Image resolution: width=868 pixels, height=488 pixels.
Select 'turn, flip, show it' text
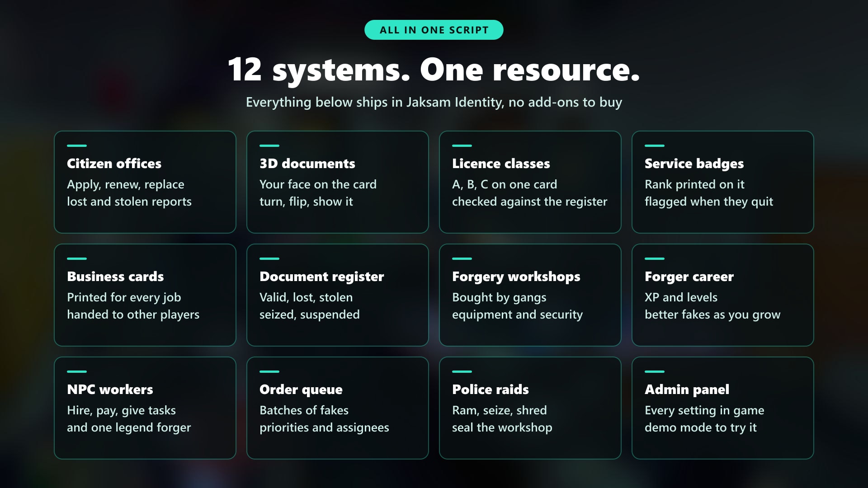tap(306, 202)
